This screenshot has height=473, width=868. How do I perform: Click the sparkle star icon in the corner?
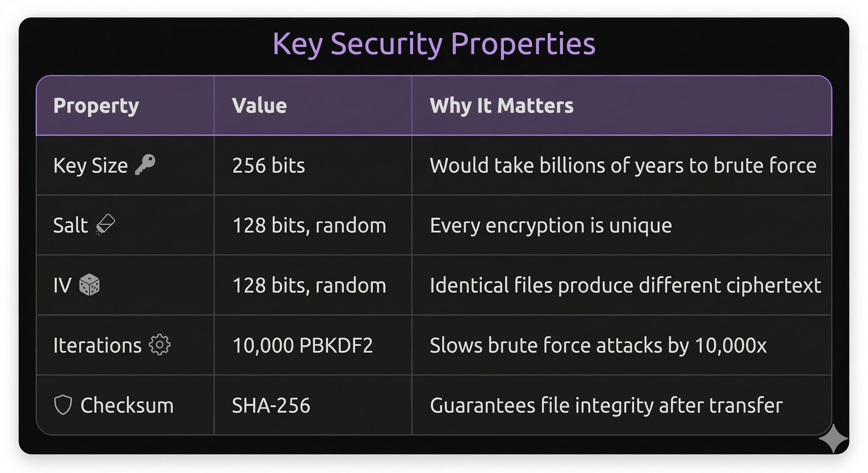833,439
